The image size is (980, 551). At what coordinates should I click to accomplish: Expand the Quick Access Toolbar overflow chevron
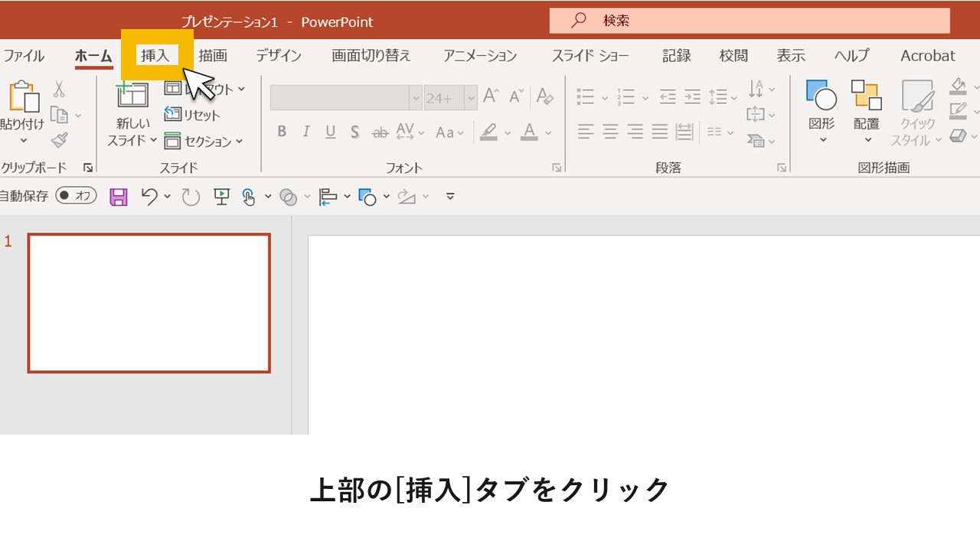click(x=450, y=197)
